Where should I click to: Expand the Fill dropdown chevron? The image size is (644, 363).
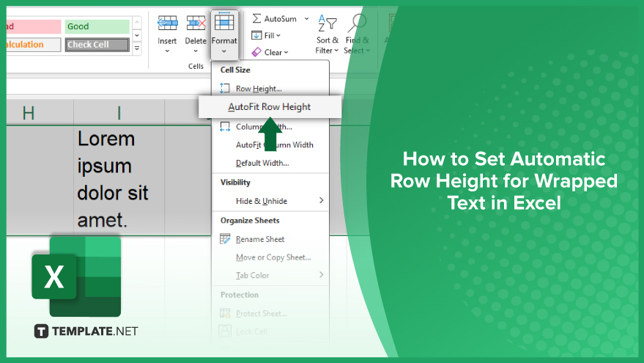click(x=278, y=36)
